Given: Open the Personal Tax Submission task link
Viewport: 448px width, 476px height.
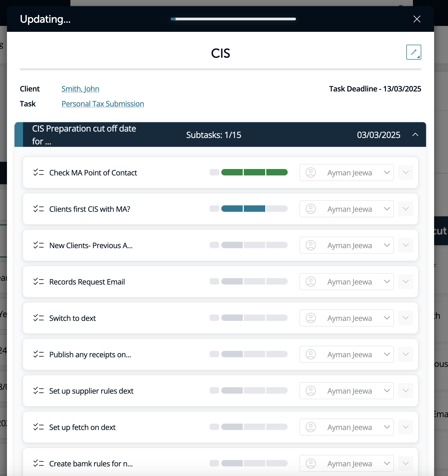Looking at the screenshot, I should point(103,104).
